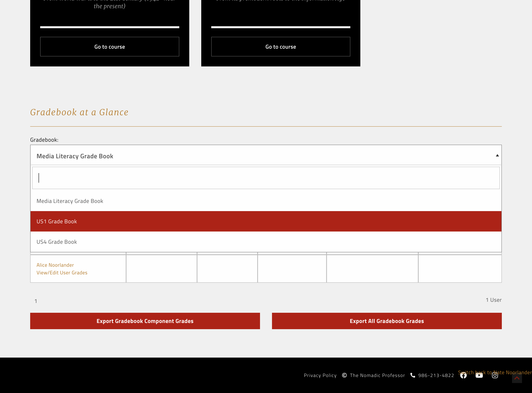
Task: Open the Instagram icon in footer
Action: 495,375
